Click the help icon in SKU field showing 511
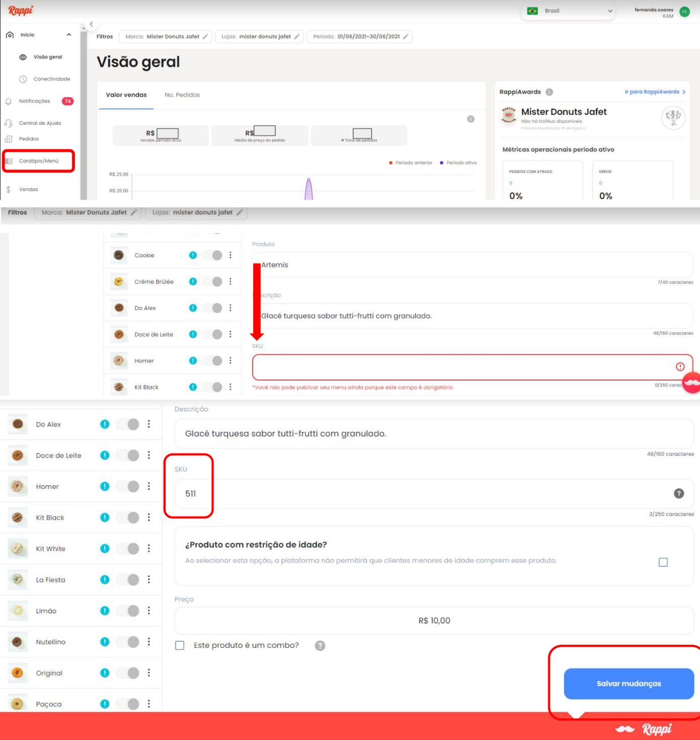This screenshot has width=700, height=740. point(679,494)
